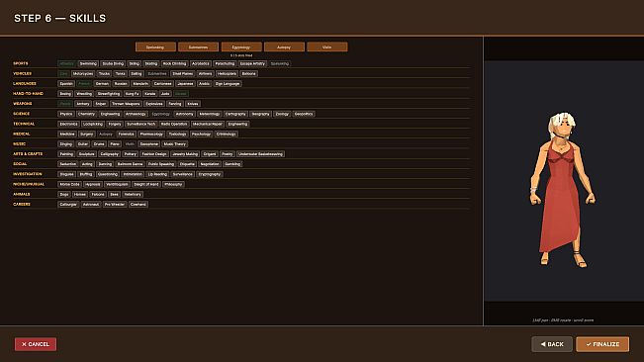Remove Egyptology from the selected skills bar
This screenshot has height=362, width=644.
(241, 47)
